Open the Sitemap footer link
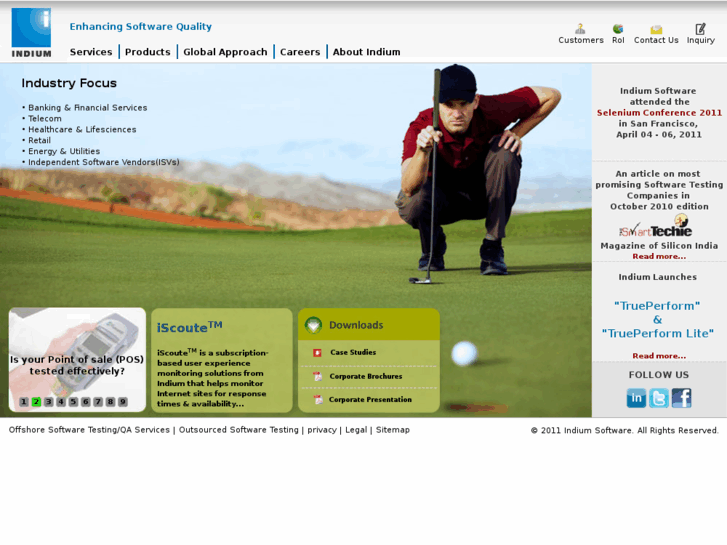727x545 pixels. [x=393, y=430]
